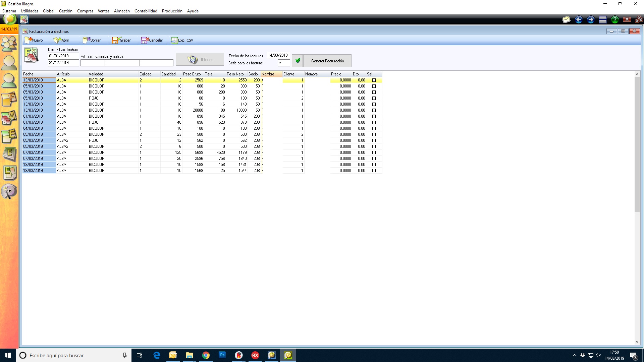Image resolution: width=644 pixels, height=362 pixels.
Task: Click the tile windows icon
Action: [603, 20]
